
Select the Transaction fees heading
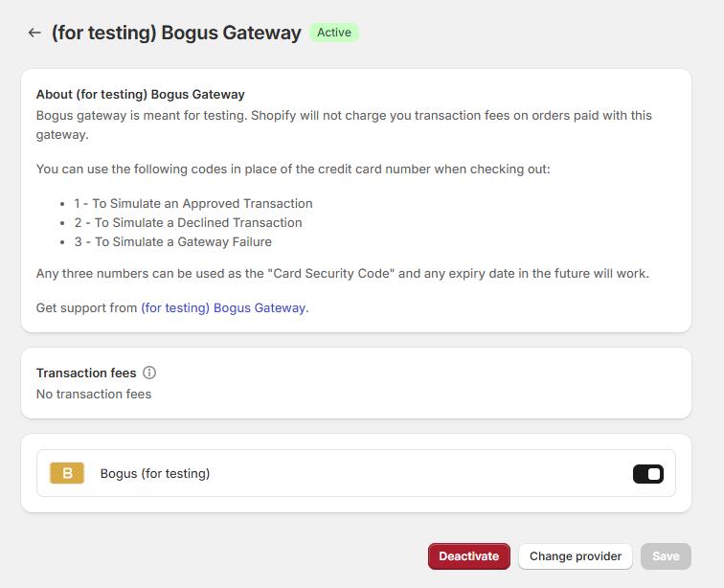[x=86, y=373]
